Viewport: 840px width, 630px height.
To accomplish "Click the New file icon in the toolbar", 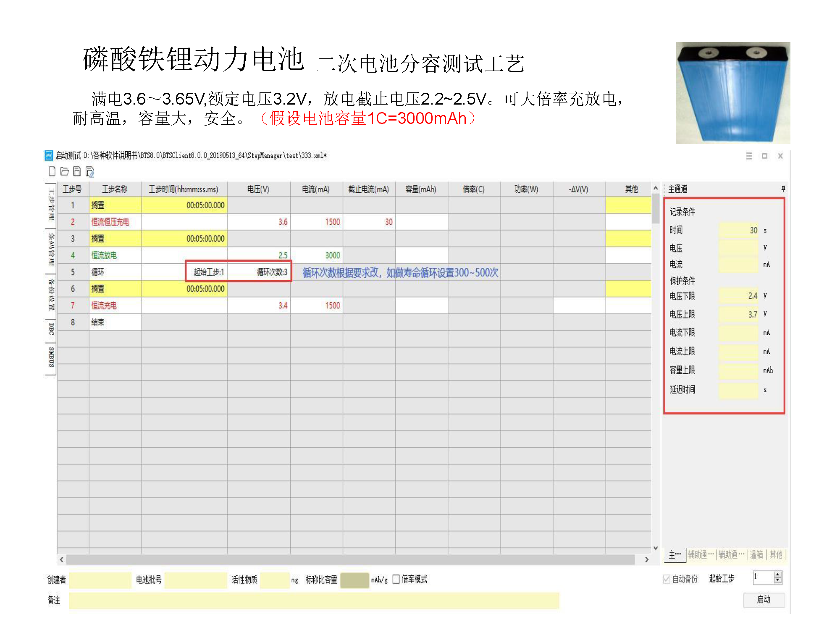I will pos(52,171).
